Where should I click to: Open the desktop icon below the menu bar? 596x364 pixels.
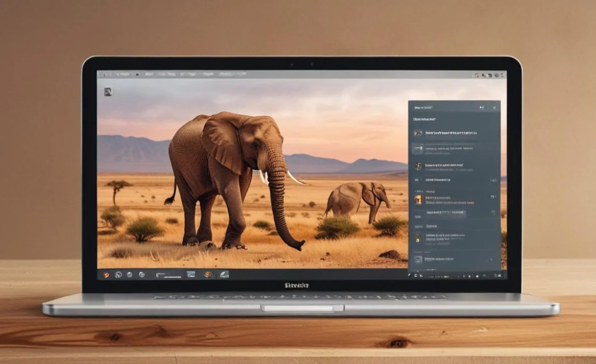click(108, 92)
